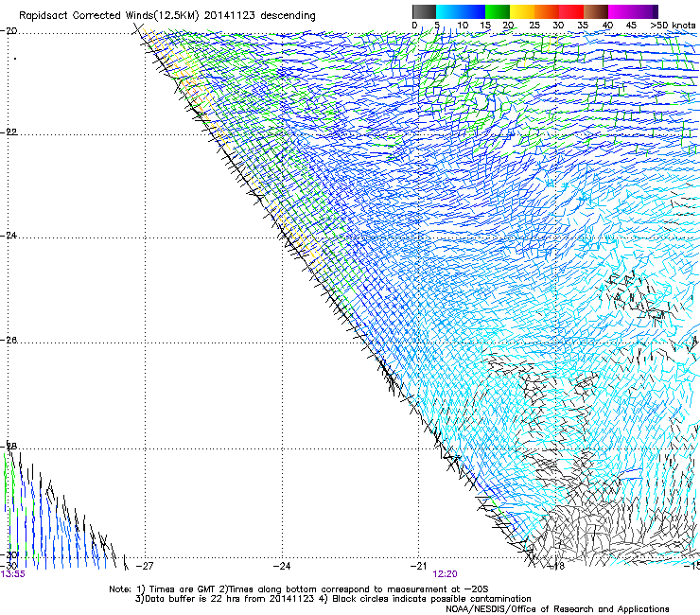Click the purple '12:20' pass time label
The image size is (700, 615).
(x=445, y=574)
